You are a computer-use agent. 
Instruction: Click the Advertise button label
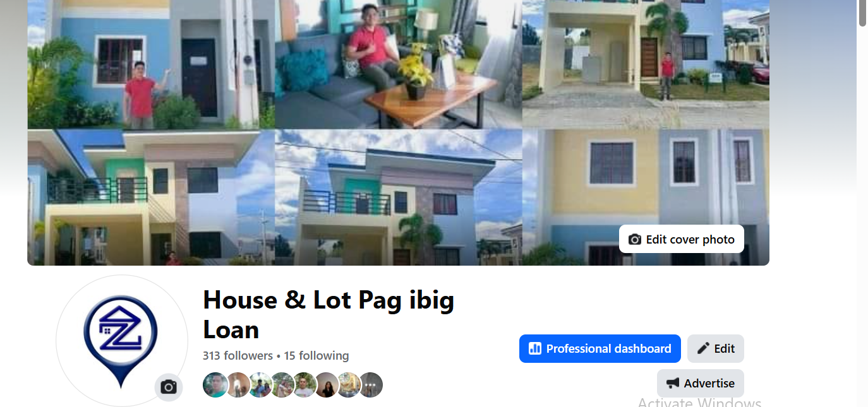pyautogui.click(x=709, y=383)
